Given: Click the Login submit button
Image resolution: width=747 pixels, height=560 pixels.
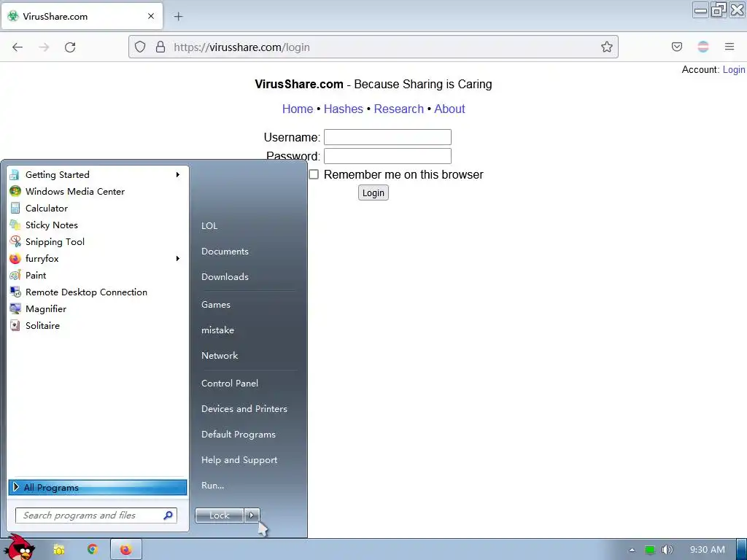Looking at the screenshot, I should point(373,192).
